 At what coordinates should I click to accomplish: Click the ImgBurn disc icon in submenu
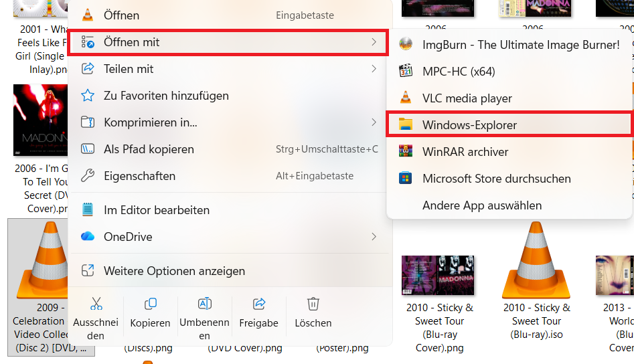pyautogui.click(x=406, y=44)
